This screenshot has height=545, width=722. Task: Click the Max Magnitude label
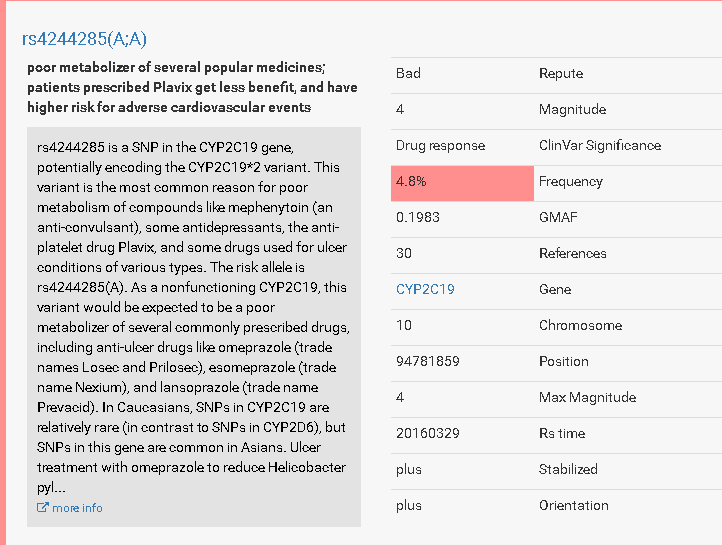(587, 397)
